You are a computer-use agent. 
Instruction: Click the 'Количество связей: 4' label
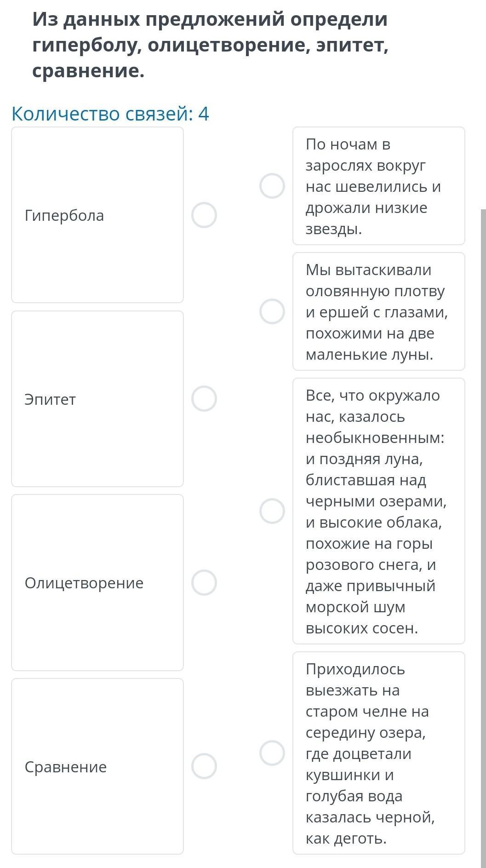pos(110,114)
